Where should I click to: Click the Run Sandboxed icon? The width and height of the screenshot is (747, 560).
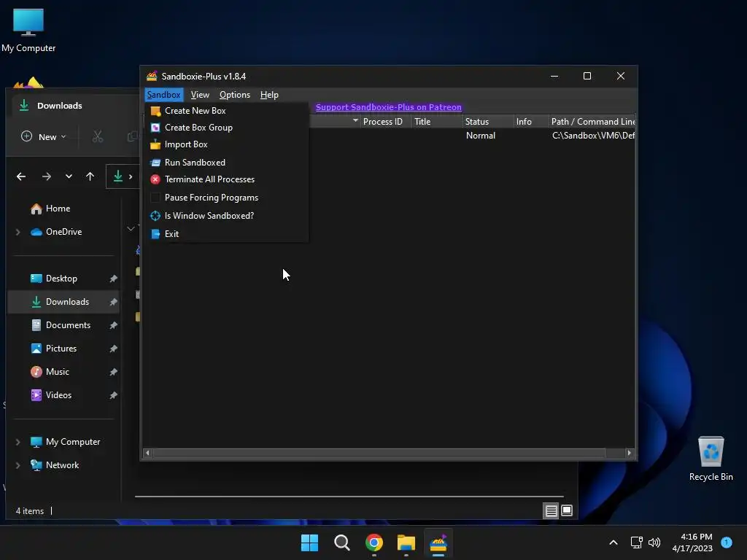155,163
